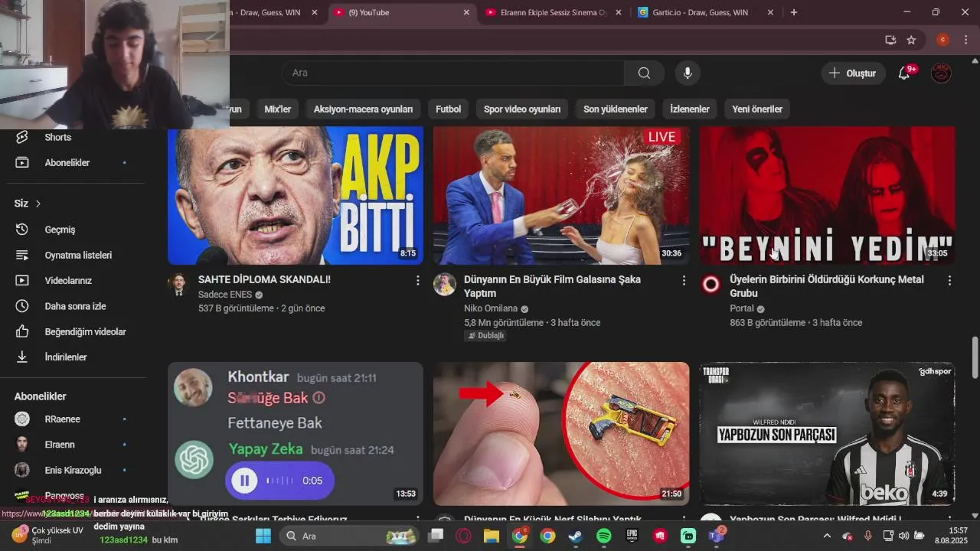980x551 pixels.
Task: Open options menu for Portal video
Action: (x=949, y=281)
